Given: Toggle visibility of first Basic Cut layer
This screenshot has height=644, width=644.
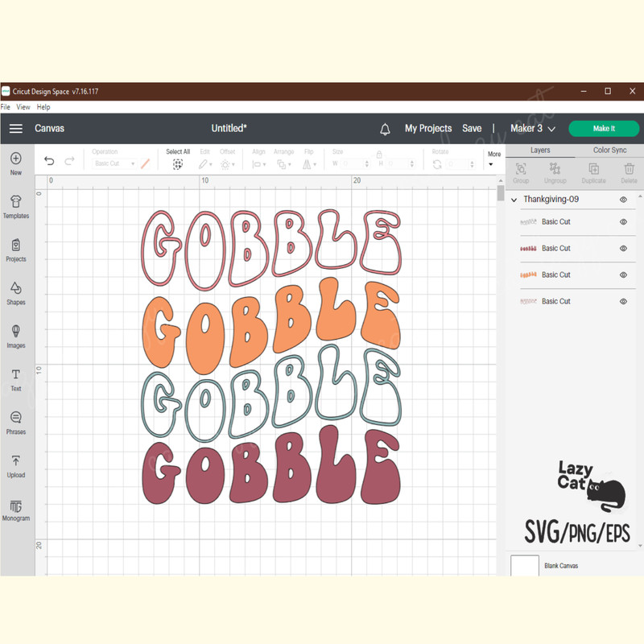Looking at the screenshot, I should (623, 222).
